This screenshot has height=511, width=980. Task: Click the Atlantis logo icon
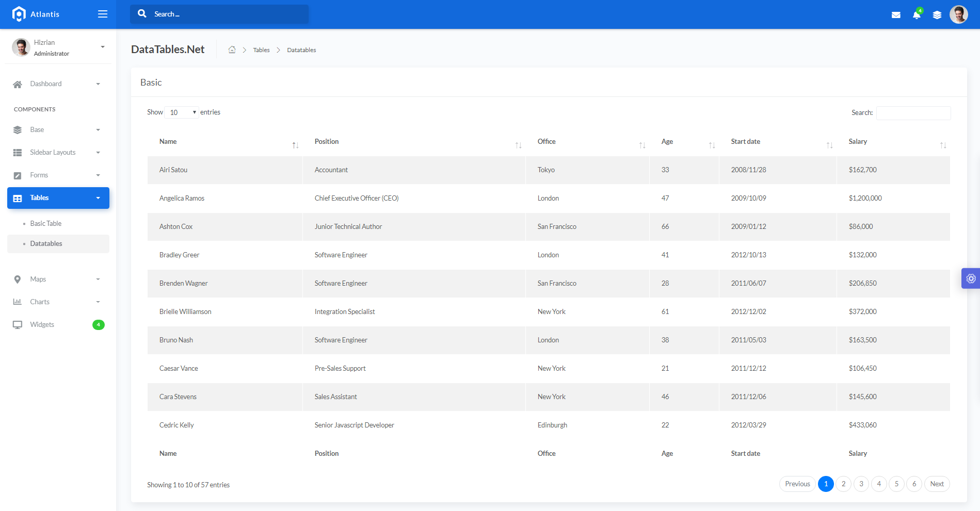tap(19, 14)
